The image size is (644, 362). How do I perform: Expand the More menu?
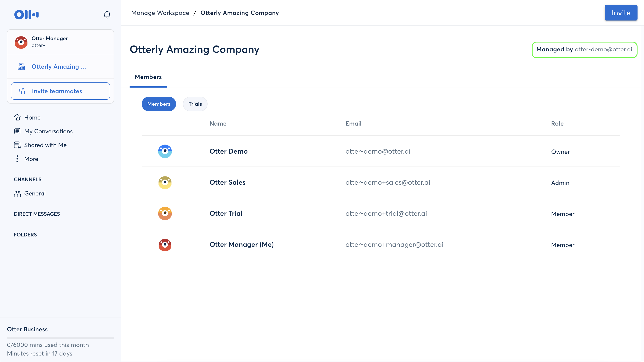coord(31,159)
